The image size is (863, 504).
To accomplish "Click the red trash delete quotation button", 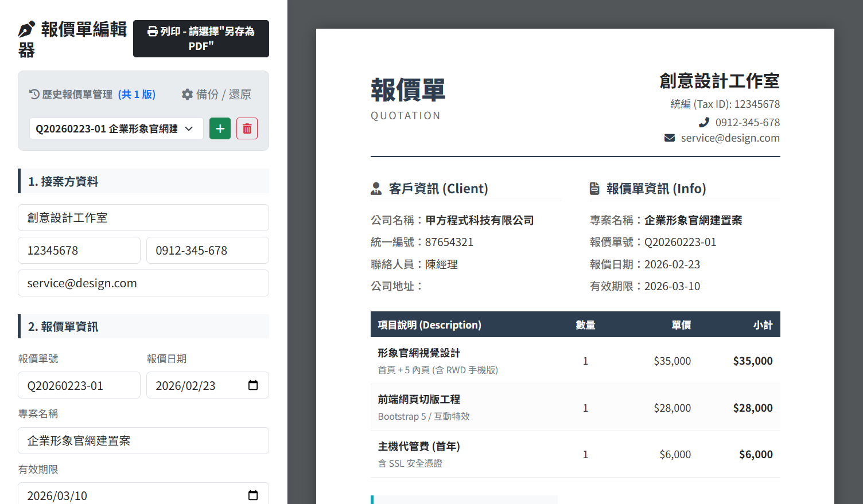I will tap(247, 128).
